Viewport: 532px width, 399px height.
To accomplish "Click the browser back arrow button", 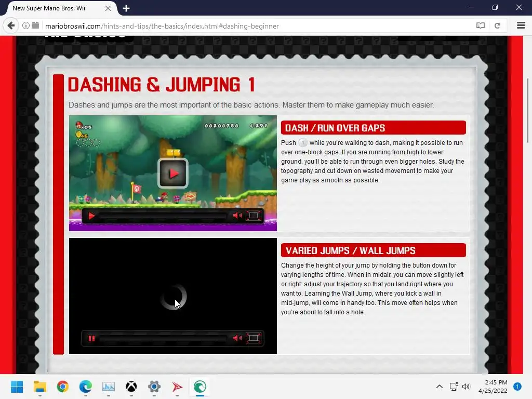I will (x=11, y=26).
